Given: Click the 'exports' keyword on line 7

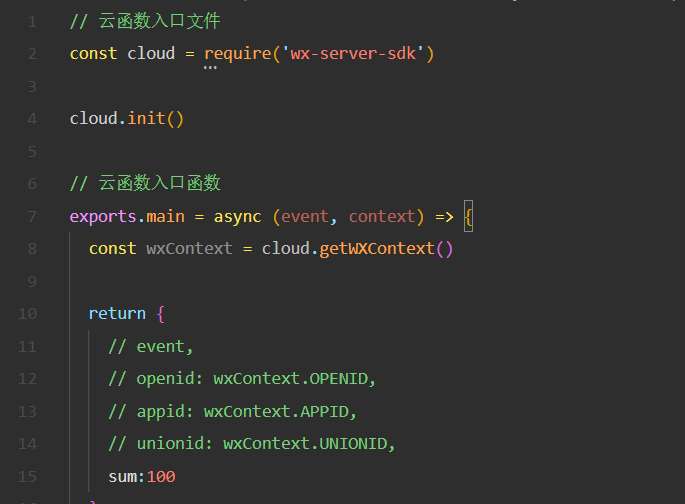Looking at the screenshot, I should 103,217.
